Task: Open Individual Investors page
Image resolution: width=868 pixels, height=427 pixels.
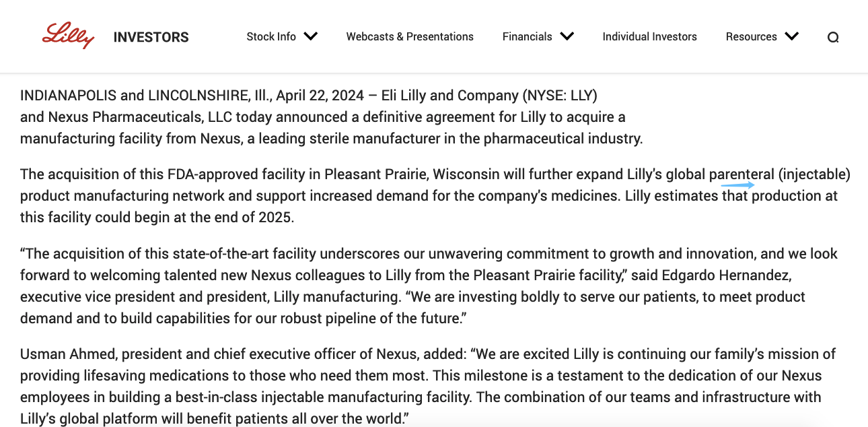Action: (x=649, y=37)
